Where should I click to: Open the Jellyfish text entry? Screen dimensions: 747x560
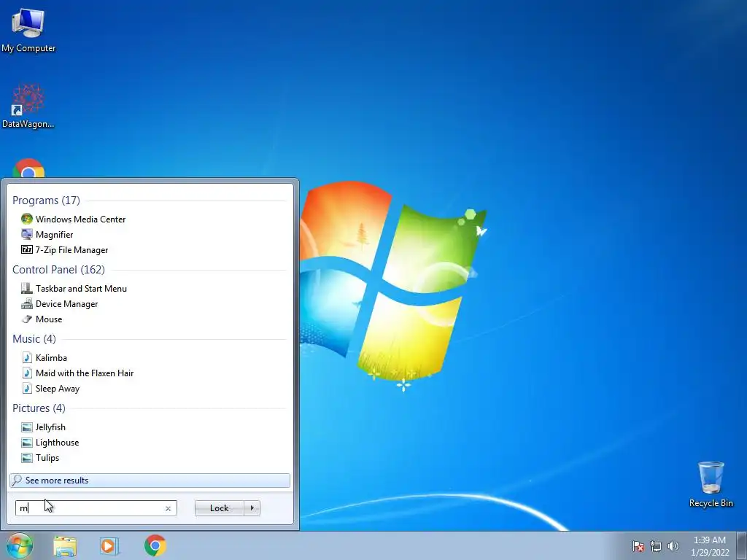coord(50,427)
